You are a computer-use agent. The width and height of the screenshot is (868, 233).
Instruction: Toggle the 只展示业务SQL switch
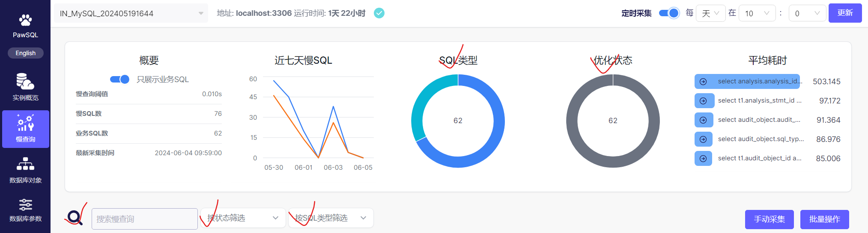pos(120,79)
